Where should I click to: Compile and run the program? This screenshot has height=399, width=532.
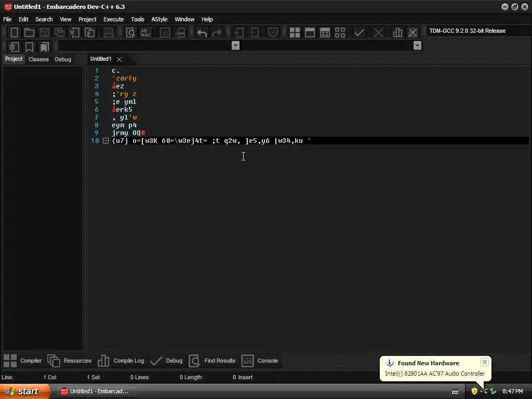click(x=325, y=33)
